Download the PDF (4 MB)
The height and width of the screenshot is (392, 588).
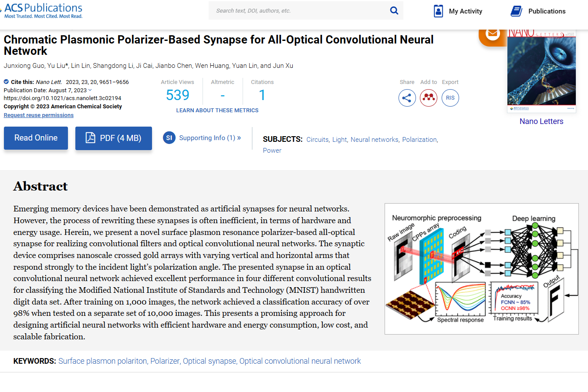tap(114, 138)
